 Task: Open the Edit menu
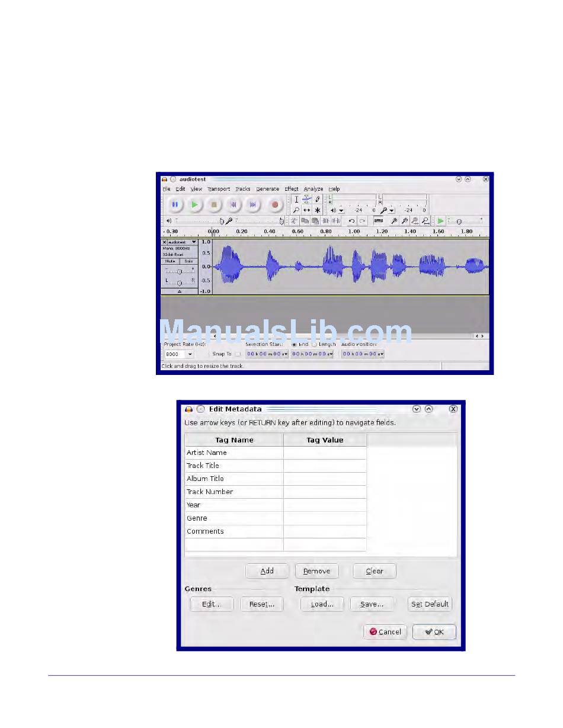(181, 189)
